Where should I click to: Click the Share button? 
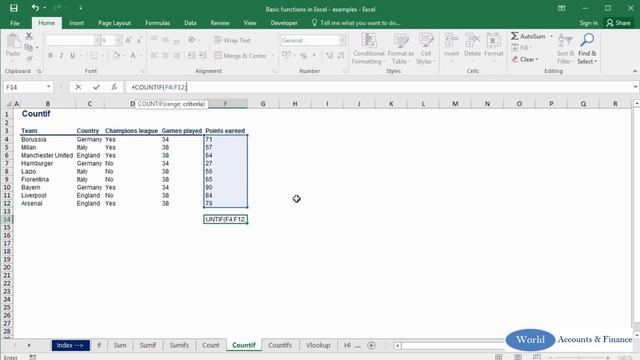click(618, 23)
